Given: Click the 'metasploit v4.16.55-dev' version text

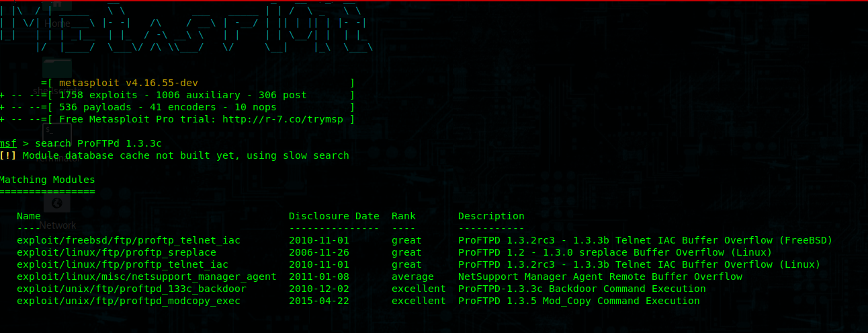Looking at the screenshot, I should click(128, 83).
